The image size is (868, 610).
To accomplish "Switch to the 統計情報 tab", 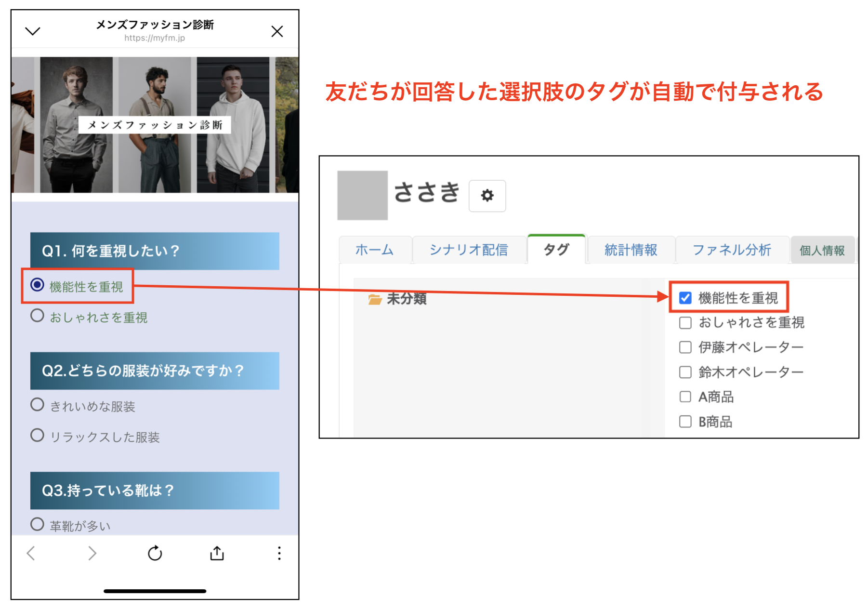I will coord(630,250).
